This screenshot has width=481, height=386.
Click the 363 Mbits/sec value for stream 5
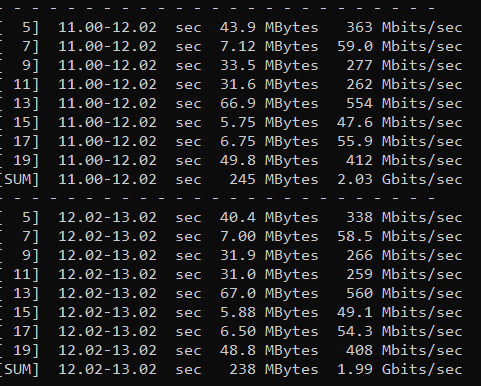(x=404, y=28)
